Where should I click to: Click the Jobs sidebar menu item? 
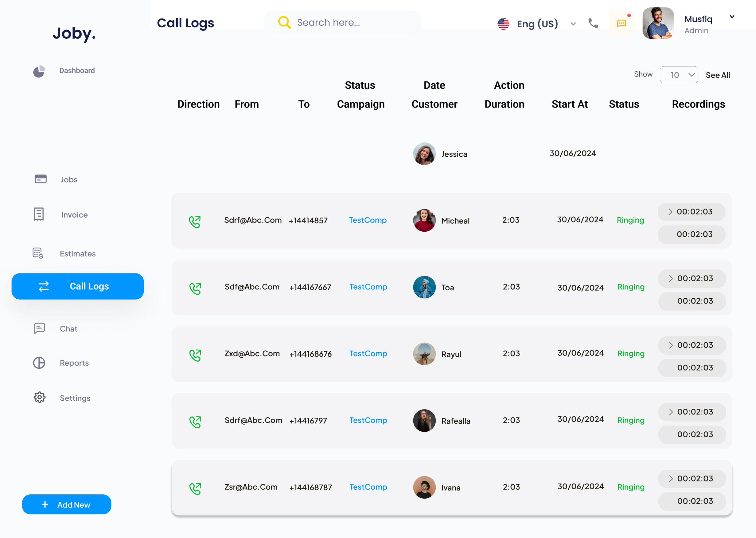click(69, 179)
